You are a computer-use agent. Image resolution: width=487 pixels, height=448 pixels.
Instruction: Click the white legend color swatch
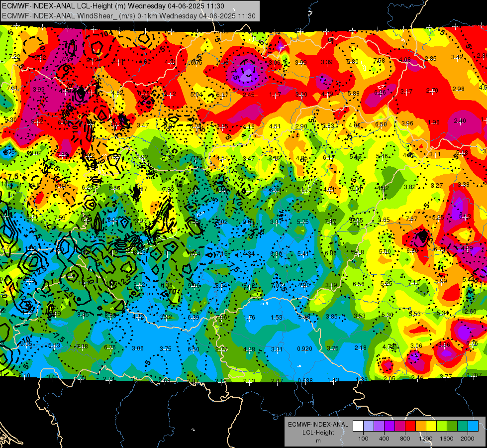coord(358,426)
